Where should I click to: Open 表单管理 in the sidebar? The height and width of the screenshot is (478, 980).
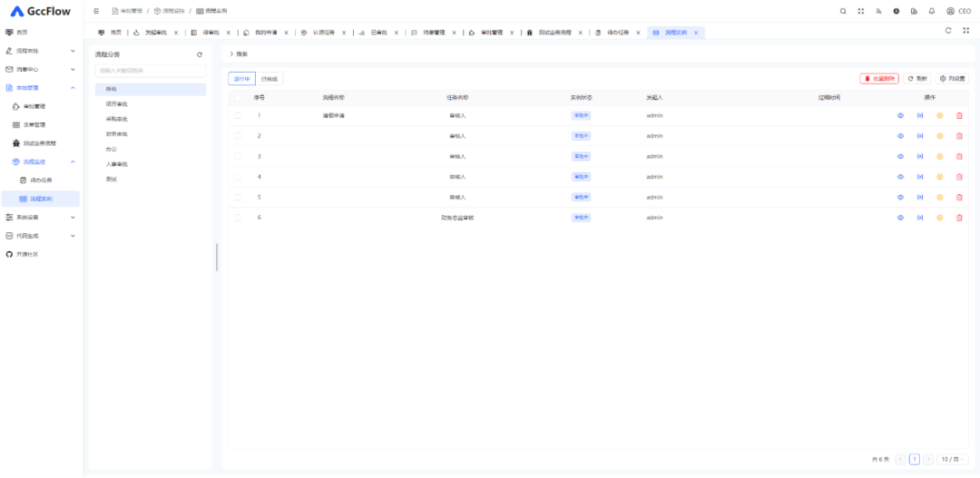(41, 125)
